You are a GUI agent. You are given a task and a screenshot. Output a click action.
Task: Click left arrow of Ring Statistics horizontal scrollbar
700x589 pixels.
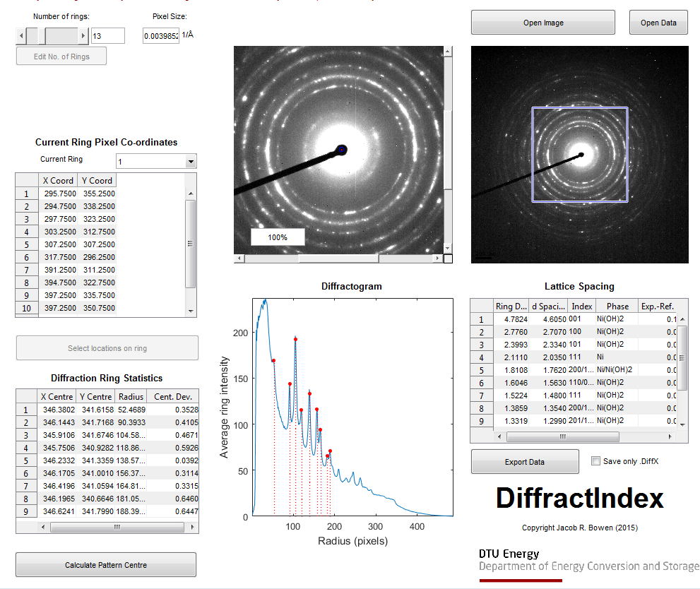pyautogui.click(x=43, y=527)
